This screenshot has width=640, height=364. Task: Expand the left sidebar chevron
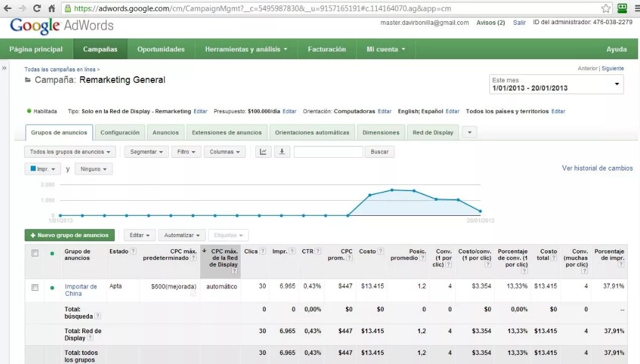pos(4,68)
